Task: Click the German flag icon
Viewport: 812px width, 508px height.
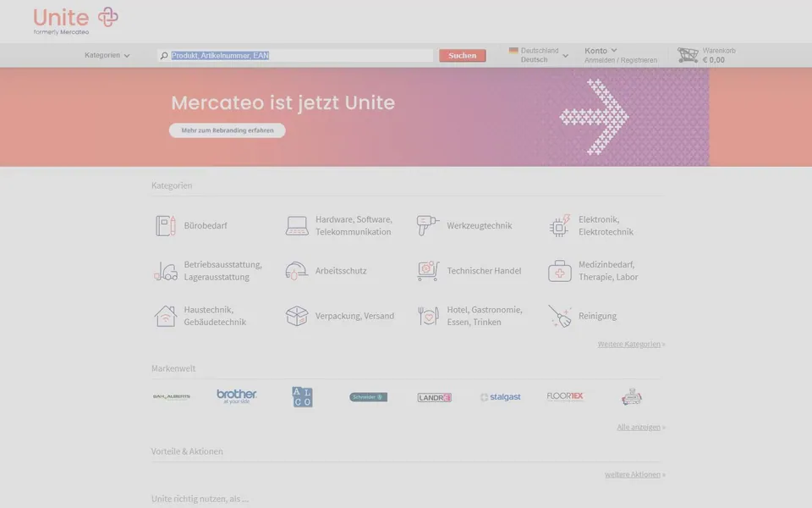Action: coord(513,50)
